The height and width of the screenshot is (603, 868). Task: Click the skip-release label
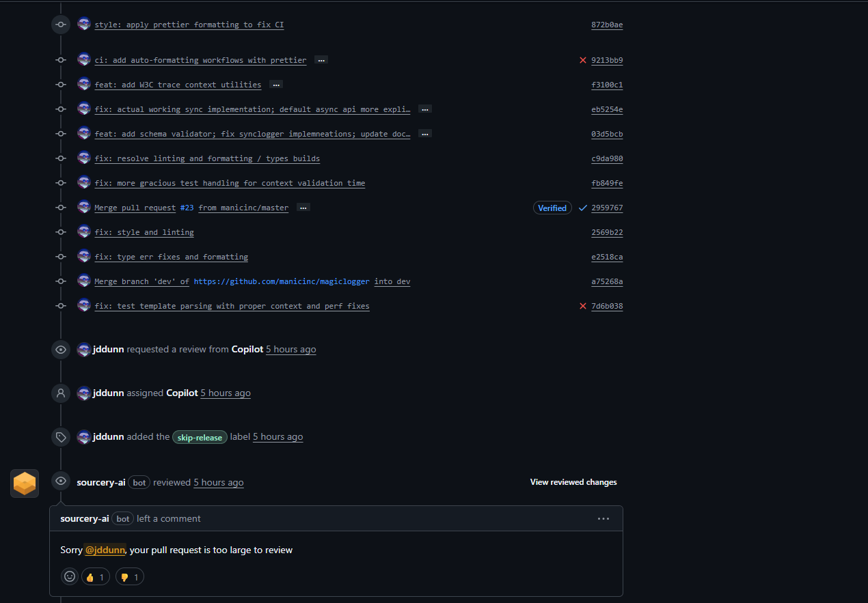click(200, 437)
